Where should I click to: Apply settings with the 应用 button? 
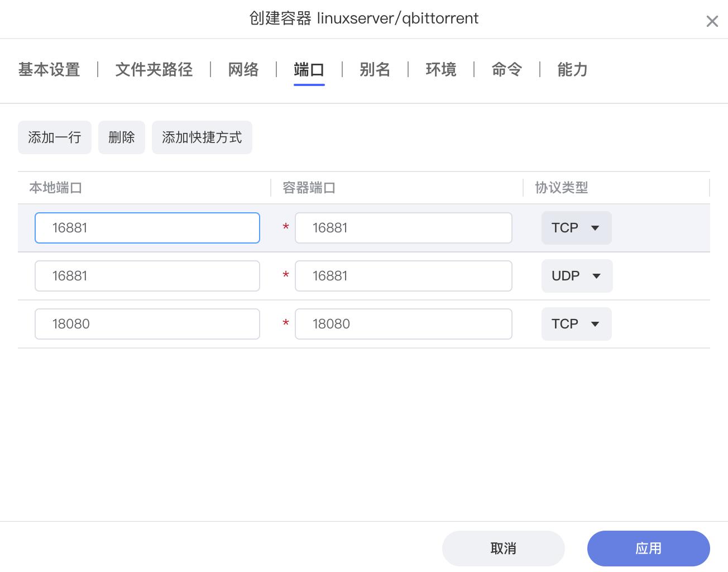pos(648,548)
